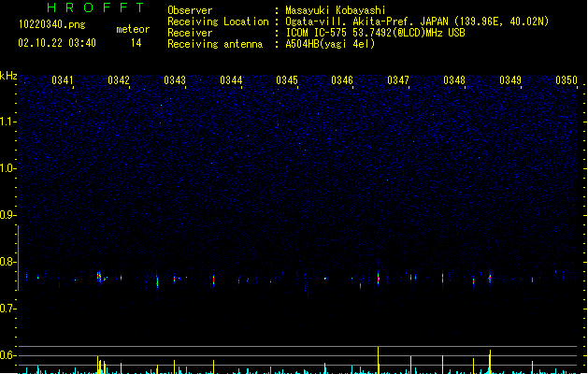
Task: Click the 0348 time marker
Action: point(454,80)
